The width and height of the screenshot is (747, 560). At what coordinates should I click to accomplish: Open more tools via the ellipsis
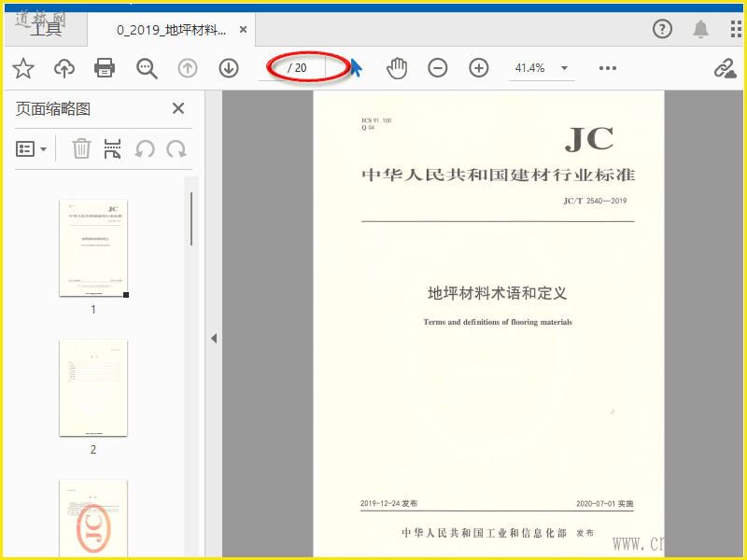pyautogui.click(x=608, y=68)
